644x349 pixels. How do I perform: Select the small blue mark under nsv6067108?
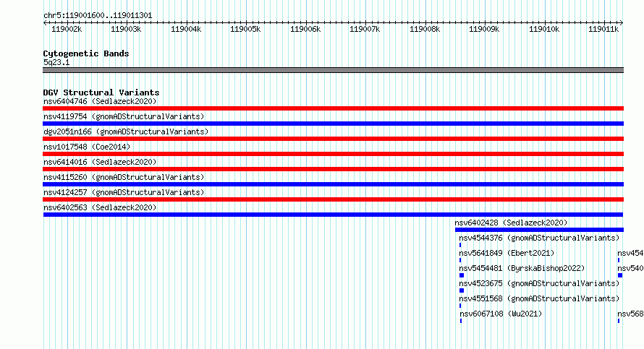[x=461, y=321]
